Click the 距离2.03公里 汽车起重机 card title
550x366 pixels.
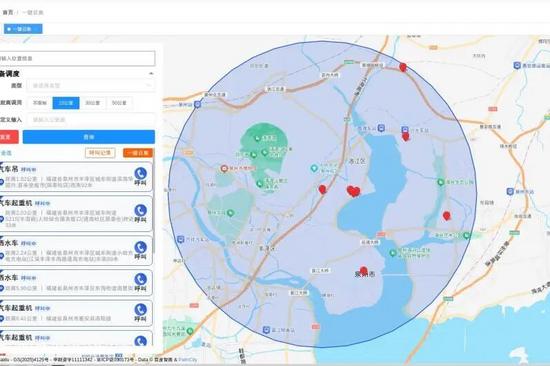[x=16, y=203]
